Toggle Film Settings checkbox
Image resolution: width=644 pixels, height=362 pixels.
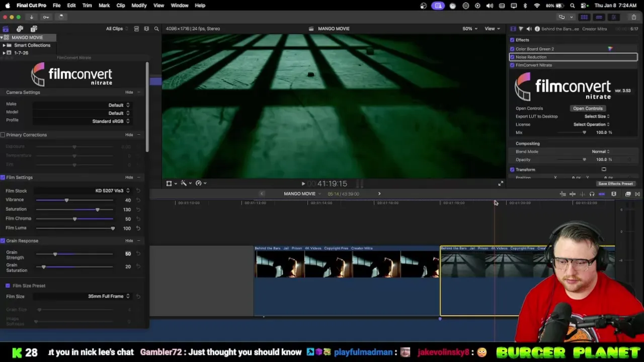(3, 177)
